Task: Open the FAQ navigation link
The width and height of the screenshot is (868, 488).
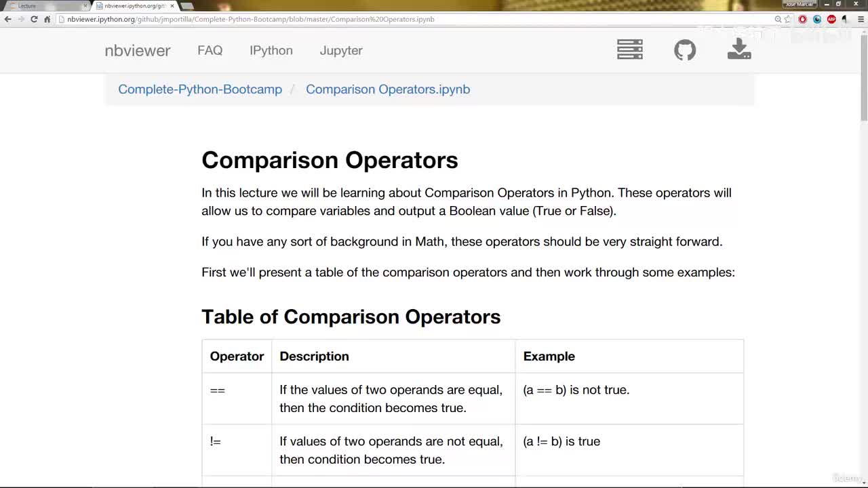Action: (210, 50)
